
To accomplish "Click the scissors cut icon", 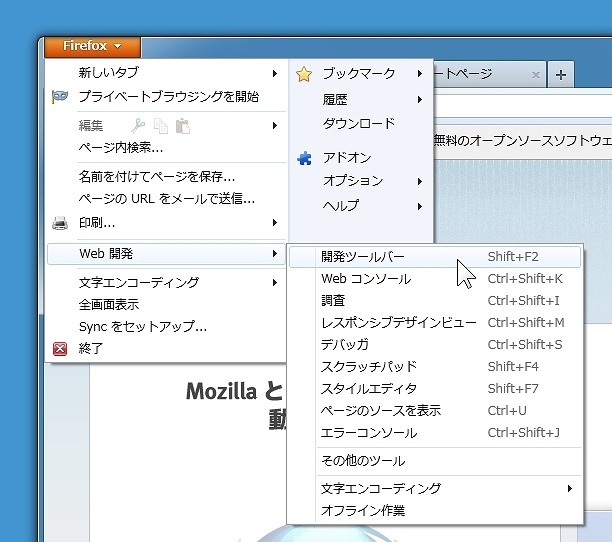I will pyautogui.click(x=137, y=126).
